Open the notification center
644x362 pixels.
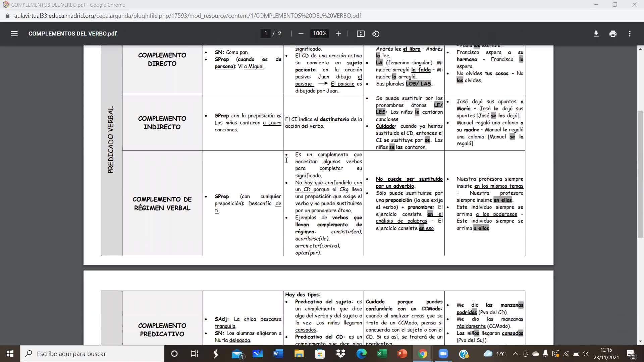click(x=631, y=354)
